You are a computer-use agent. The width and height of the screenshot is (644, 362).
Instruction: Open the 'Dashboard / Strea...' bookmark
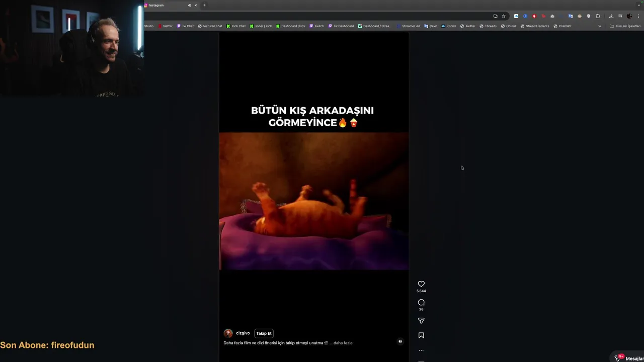point(374,26)
